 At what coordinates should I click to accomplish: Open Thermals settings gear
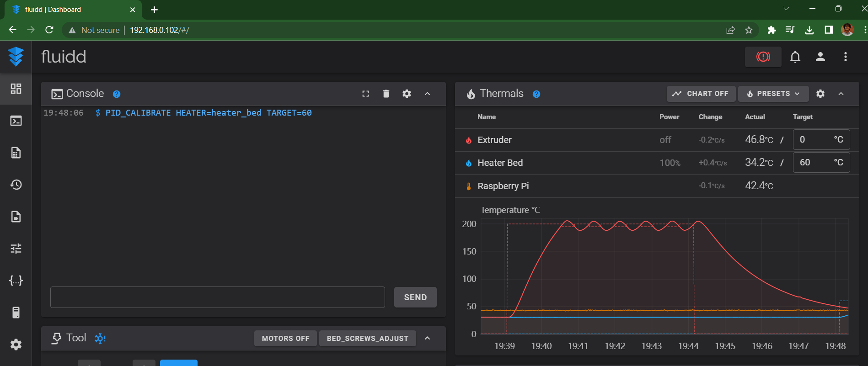(820, 94)
